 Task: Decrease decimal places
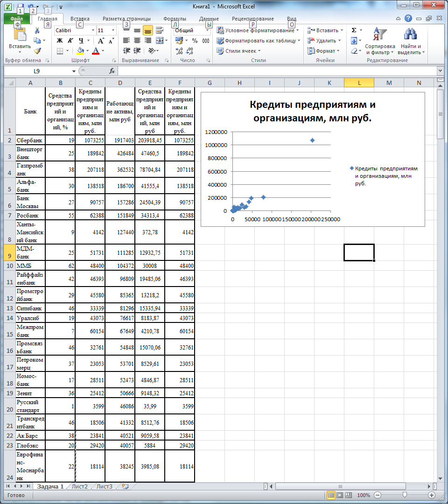(189, 51)
